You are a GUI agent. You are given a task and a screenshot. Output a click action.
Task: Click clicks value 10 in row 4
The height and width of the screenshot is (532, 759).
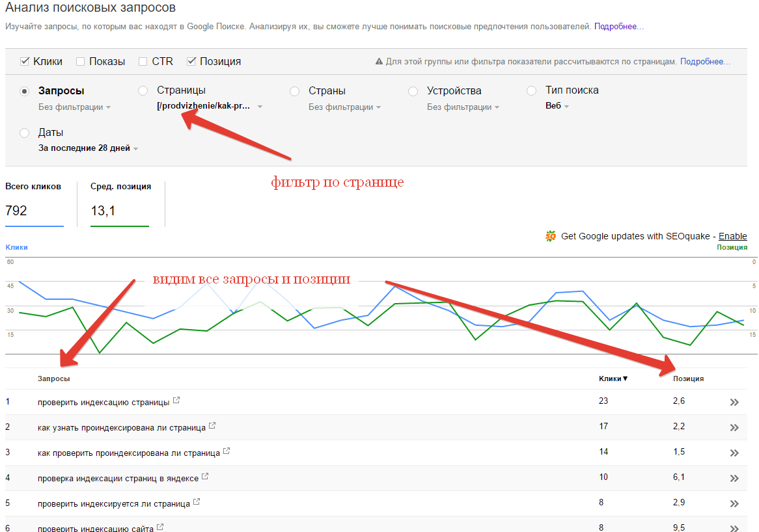pyautogui.click(x=603, y=477)
